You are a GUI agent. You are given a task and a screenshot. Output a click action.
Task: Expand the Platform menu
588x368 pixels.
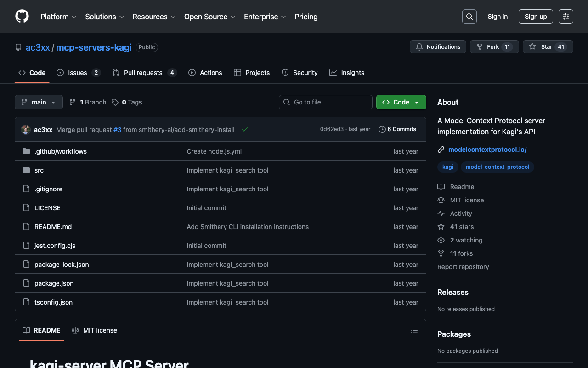(58, 17)
